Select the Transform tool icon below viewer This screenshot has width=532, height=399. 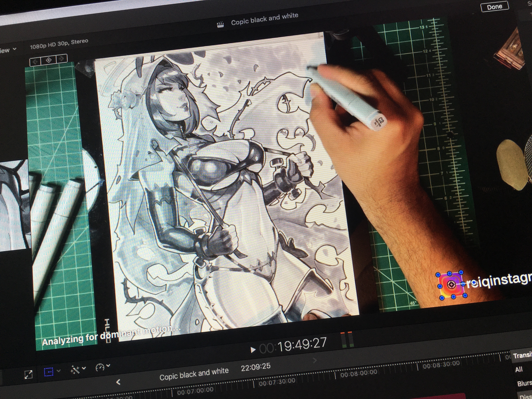pyautogui.click(x=49, y=372)
